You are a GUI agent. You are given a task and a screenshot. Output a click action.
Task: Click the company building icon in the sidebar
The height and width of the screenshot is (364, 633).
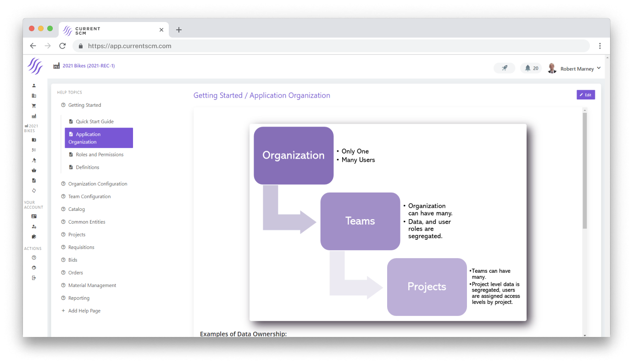point(34,95)
